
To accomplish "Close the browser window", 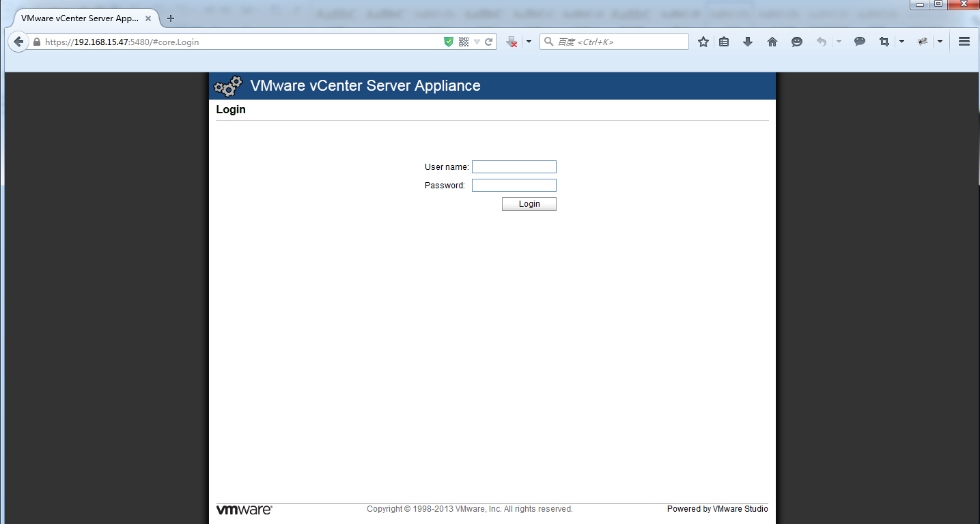I will click(x=963, y=5).
